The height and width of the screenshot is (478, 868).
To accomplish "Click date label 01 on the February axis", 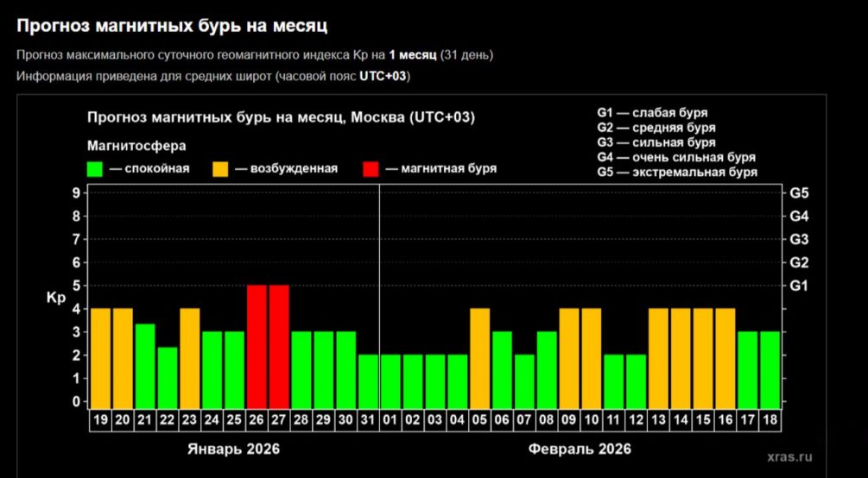I will (391, 419).
